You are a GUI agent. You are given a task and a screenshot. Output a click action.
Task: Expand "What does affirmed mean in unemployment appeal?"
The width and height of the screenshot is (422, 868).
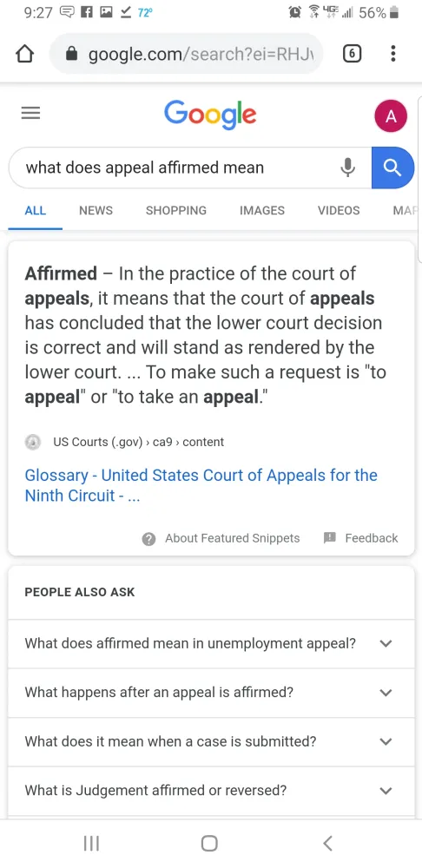pos(211,644)
